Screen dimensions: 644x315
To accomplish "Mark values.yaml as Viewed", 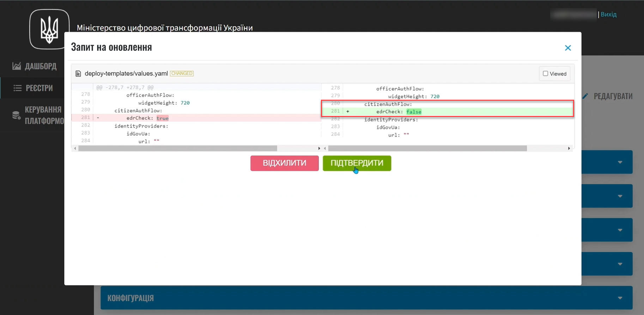I will (x=546, y=74).
